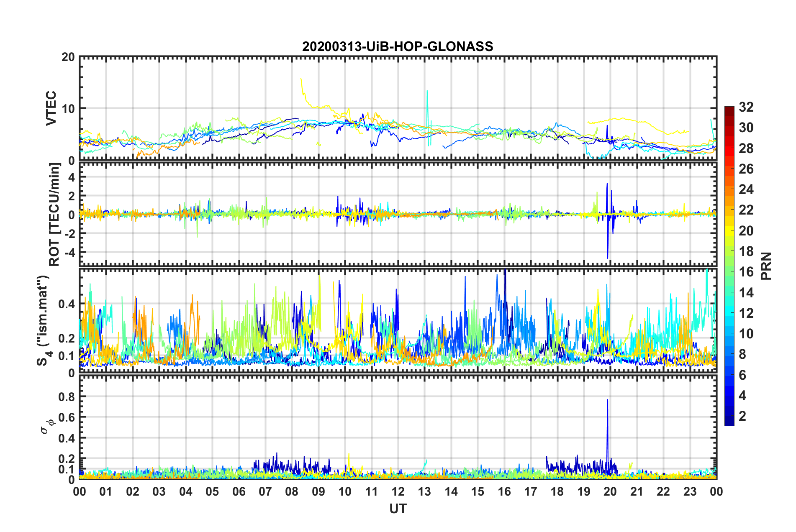Click x-axis tick label 03

[159, 491]
